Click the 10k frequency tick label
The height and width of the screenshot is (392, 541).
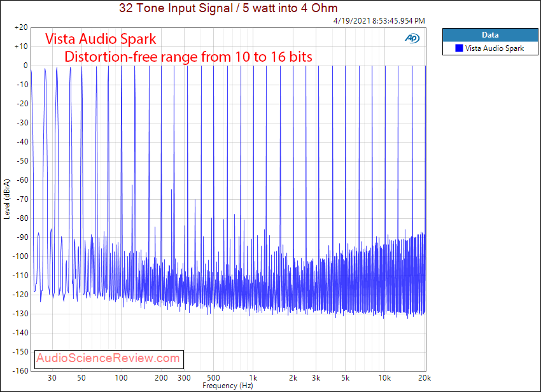coord(384,378)
